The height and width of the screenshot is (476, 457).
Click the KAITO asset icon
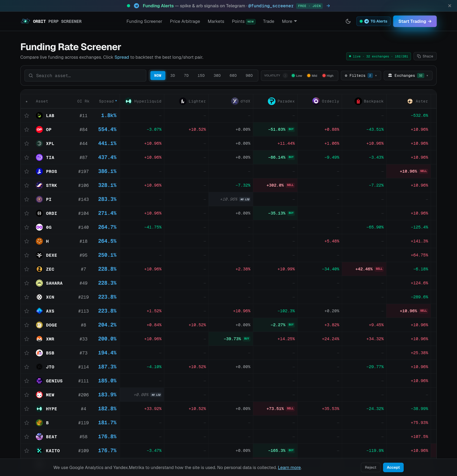[39, 450]
